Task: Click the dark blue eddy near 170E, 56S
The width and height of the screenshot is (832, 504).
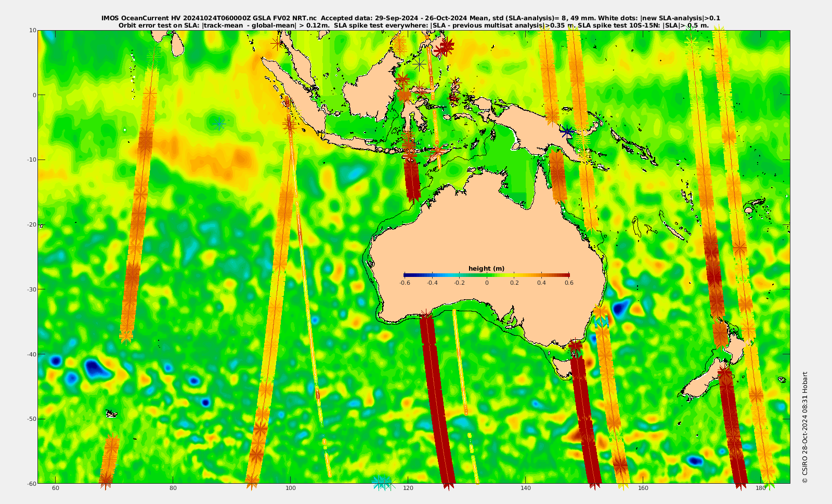Action: pos(695,460)
